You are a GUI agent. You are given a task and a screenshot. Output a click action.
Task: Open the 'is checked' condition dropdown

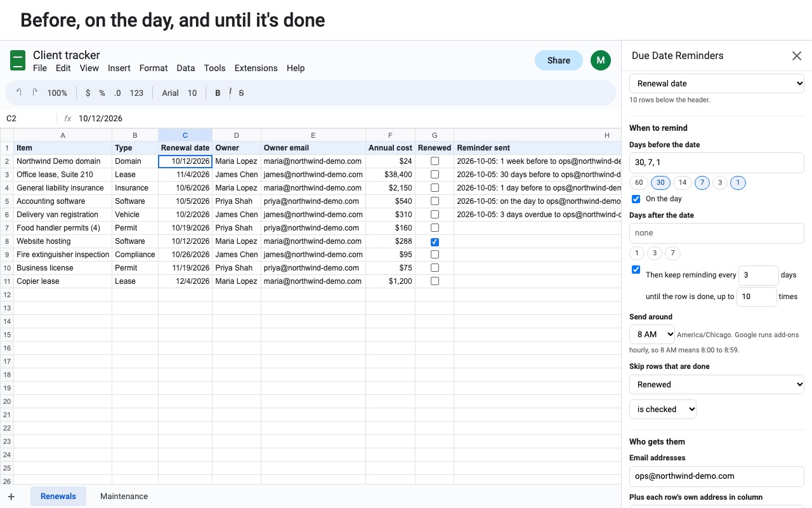point(663,409)
